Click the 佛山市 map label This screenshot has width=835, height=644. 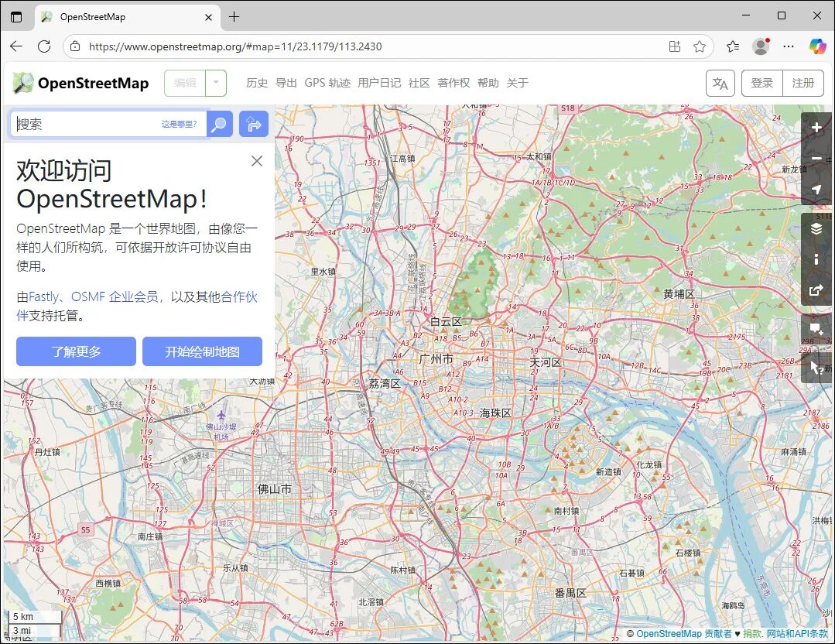pos(274,488)
